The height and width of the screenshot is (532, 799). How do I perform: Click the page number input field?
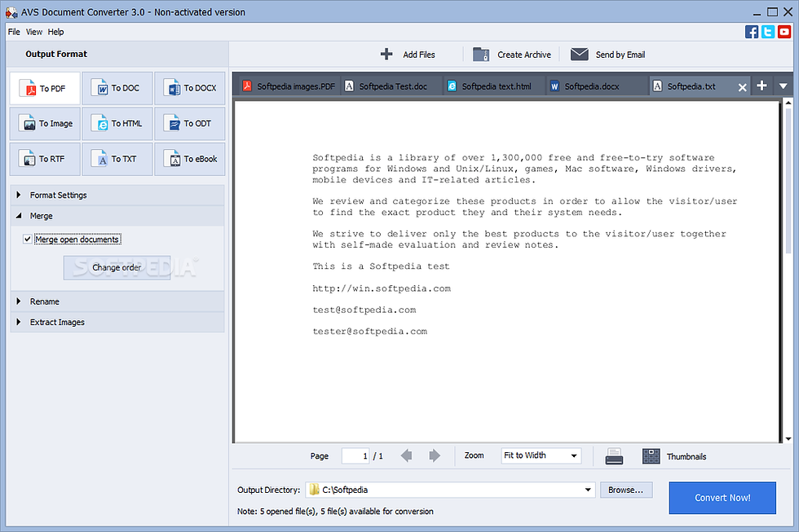point(355,455)
